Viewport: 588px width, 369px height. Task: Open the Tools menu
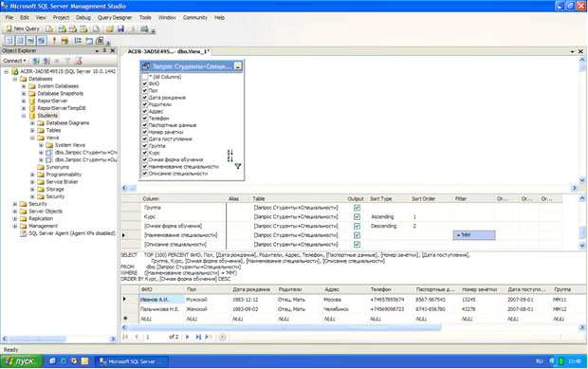tap(145, 18)
